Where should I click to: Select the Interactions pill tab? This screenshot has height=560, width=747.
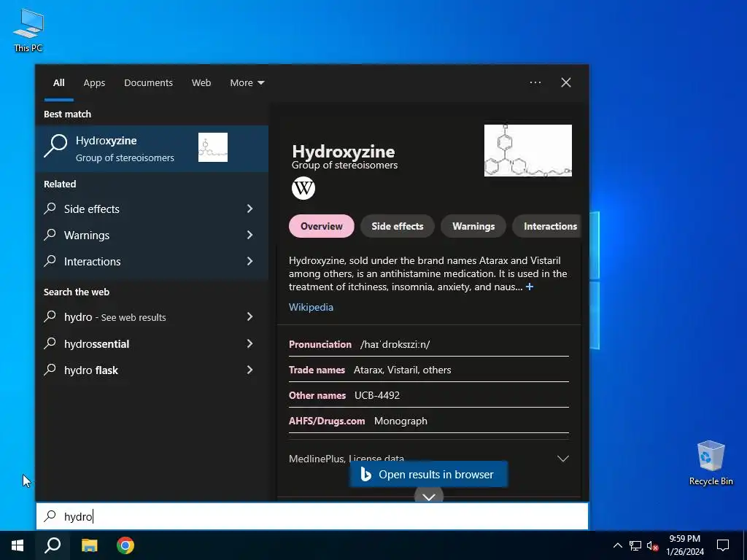[547, 226]
